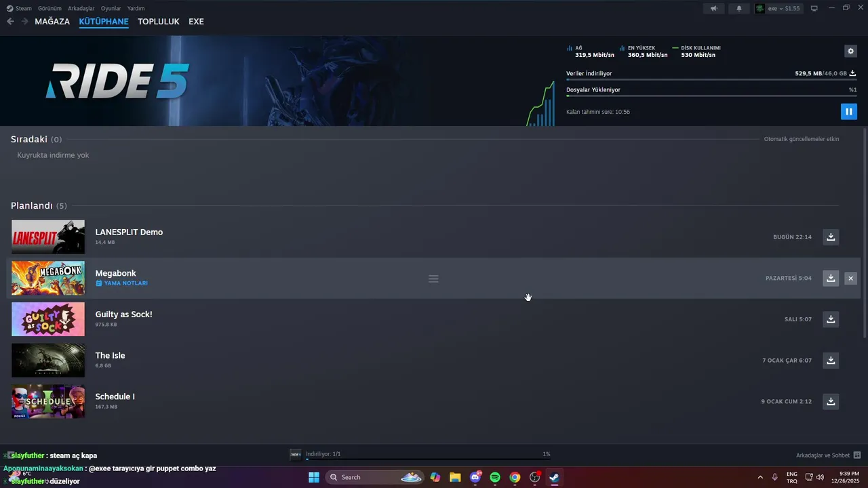Open RIDE 5 mini thumbnail in status bar
The image size is (868, 488).
click(295, 454)
